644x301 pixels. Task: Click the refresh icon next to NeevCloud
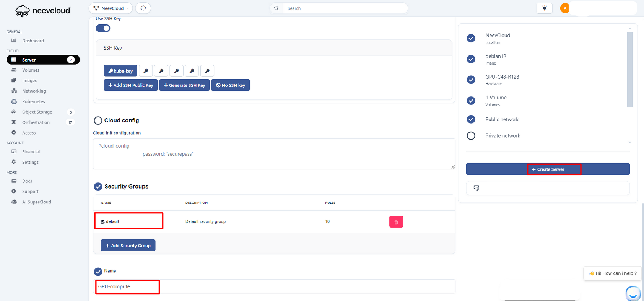[143, 8]
